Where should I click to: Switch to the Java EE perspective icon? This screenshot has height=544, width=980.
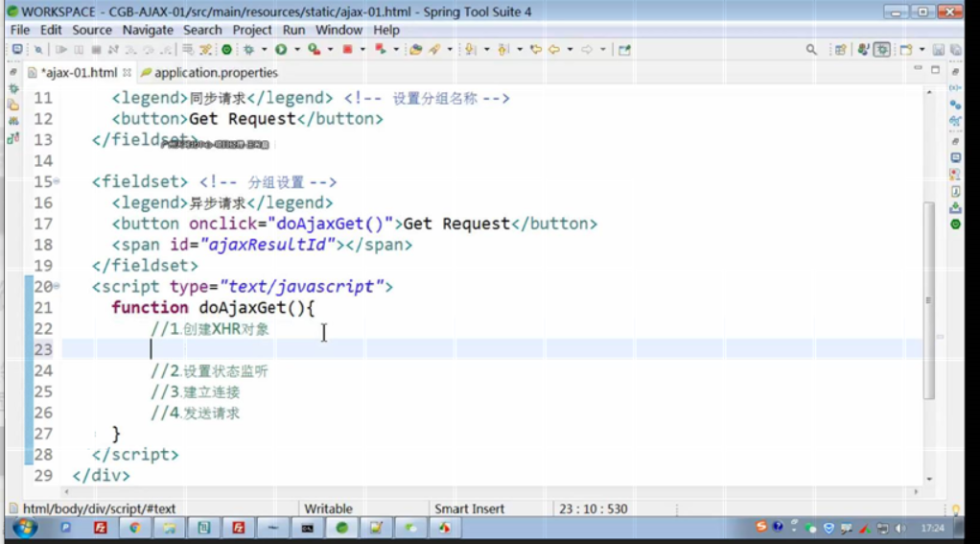coord(863,49)
